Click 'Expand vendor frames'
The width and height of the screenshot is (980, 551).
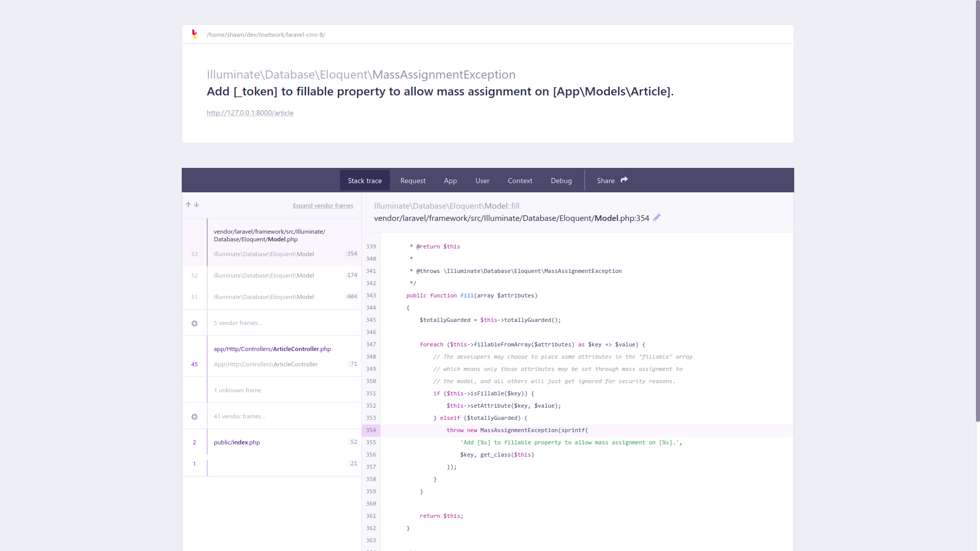point(323,205)
